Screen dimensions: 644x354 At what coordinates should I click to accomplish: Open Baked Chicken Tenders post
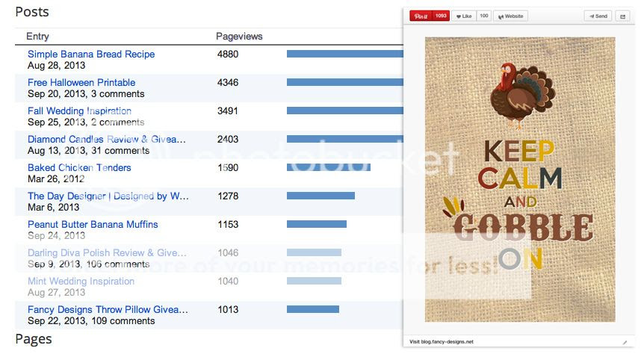pos(79,167)
